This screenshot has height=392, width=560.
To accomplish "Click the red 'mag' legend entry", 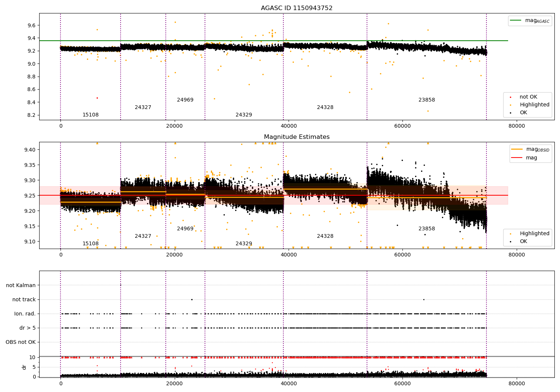I will [x=524, y=158].
